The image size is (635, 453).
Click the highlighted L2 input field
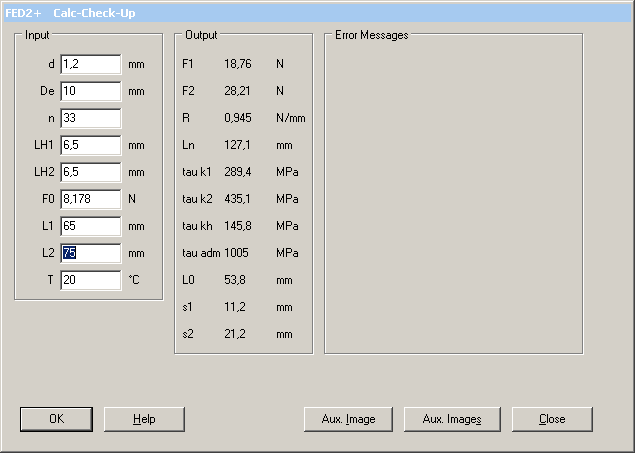tap(90, 253)
